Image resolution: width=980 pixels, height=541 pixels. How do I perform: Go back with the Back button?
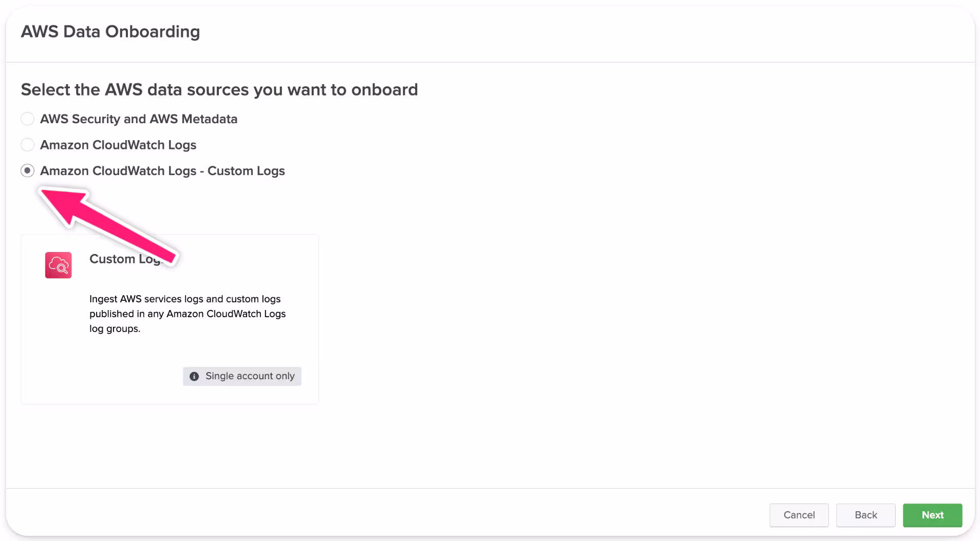click(x=865, y=515)
